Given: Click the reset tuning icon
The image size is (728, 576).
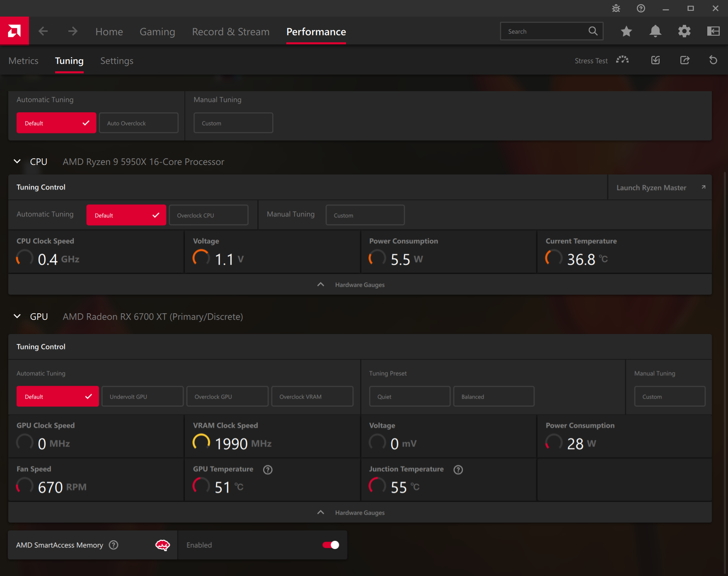Looking at the screenshot, I should [x=713, y=60].
